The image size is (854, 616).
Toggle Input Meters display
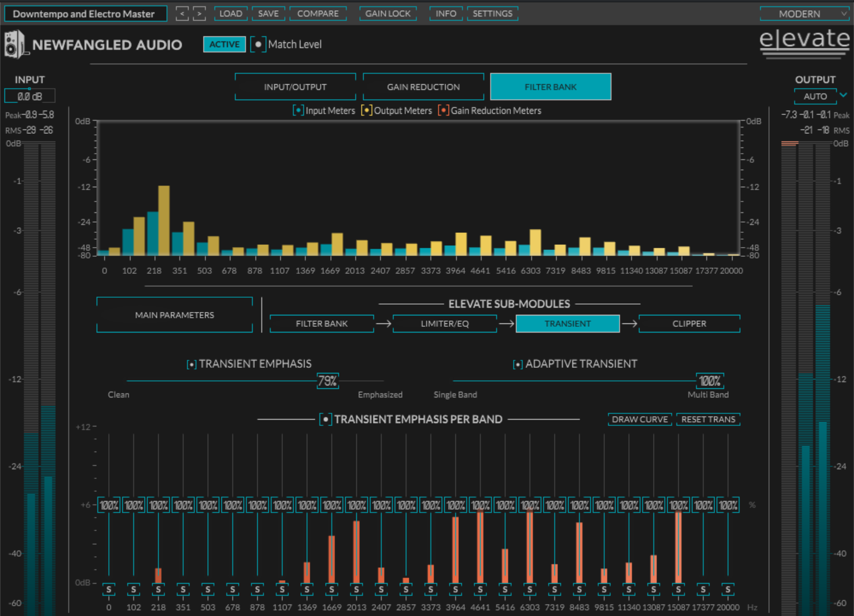pos(298,110)
